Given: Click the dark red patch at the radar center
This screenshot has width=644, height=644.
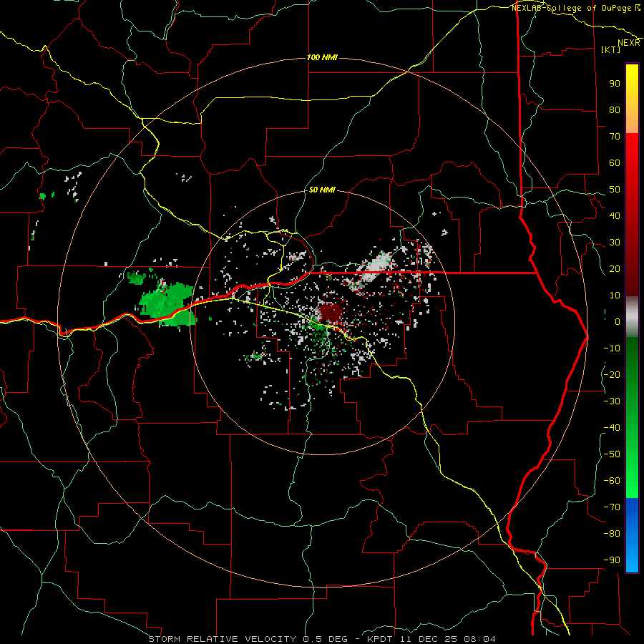Looking at the screenshot, I should coord(331,313).
